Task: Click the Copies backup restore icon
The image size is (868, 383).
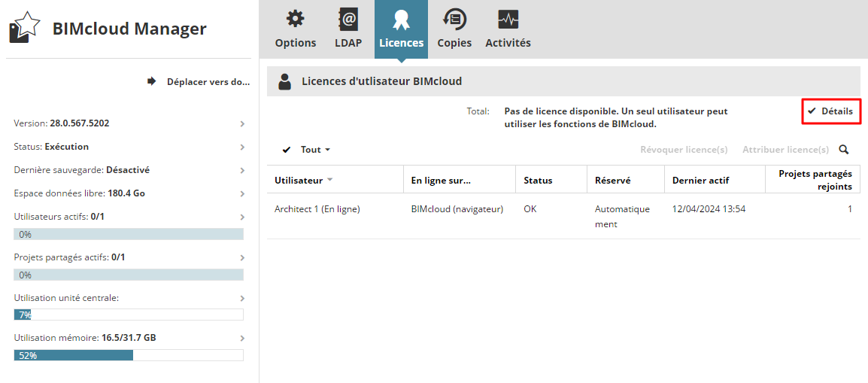Action: click(x=454, y=20)
